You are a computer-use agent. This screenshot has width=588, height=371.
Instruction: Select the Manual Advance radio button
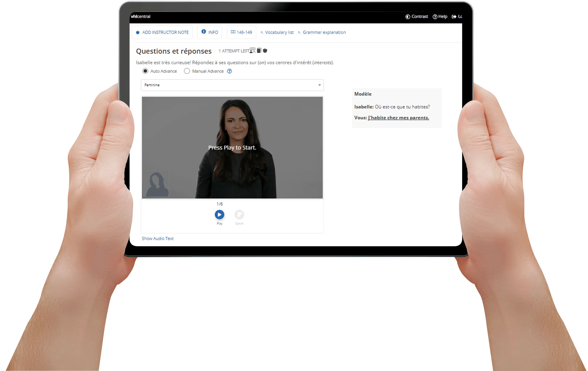coord(186,71)
